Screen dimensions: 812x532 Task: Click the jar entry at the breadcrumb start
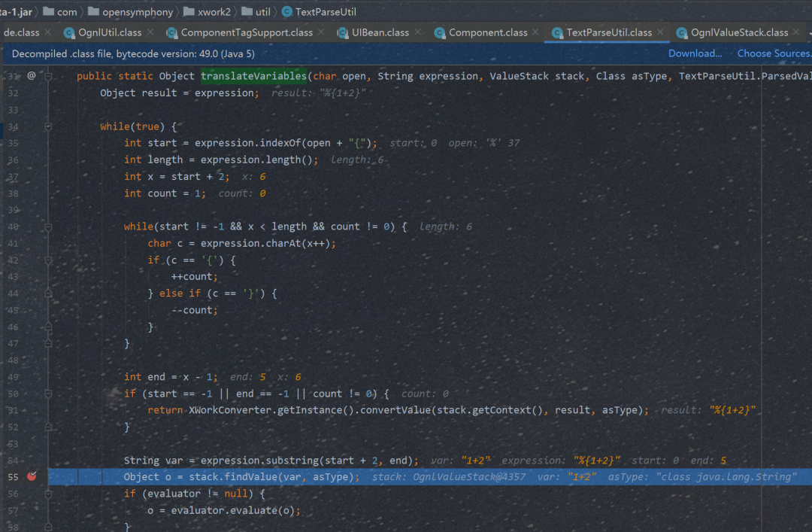[x=16, y=11]
